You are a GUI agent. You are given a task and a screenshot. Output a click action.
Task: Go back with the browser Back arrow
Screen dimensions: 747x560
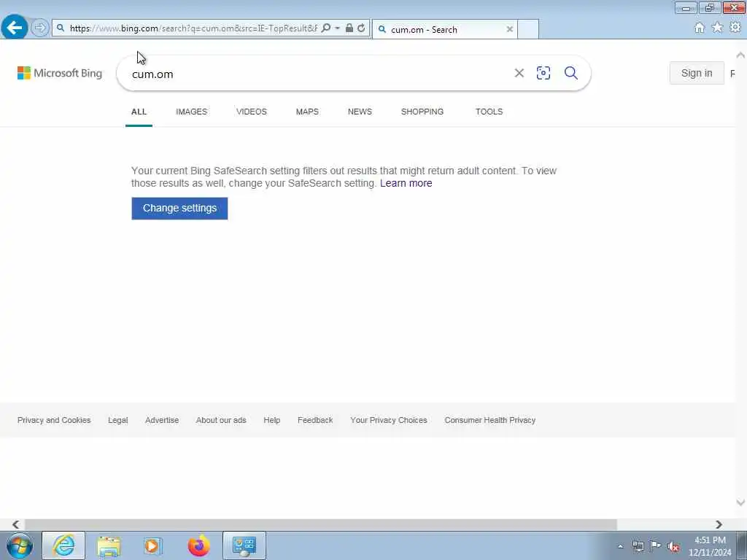pos(15,28)
